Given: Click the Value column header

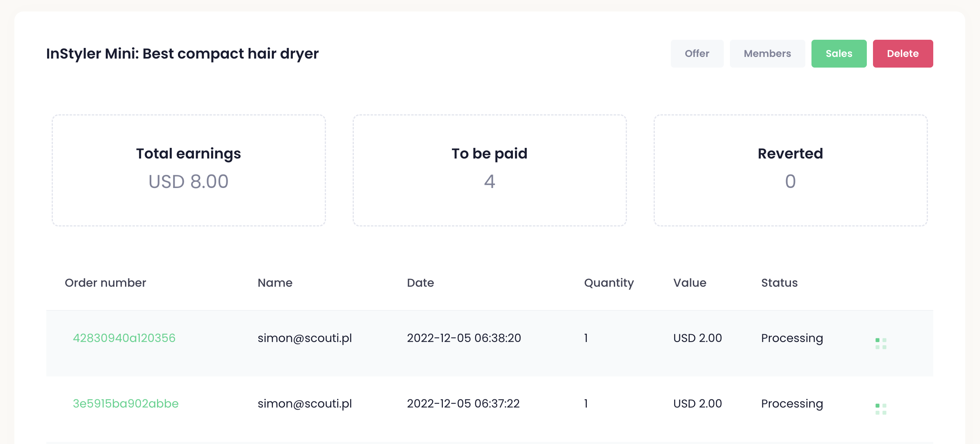Looking at the screenshot, I should (x=690, y=283).
